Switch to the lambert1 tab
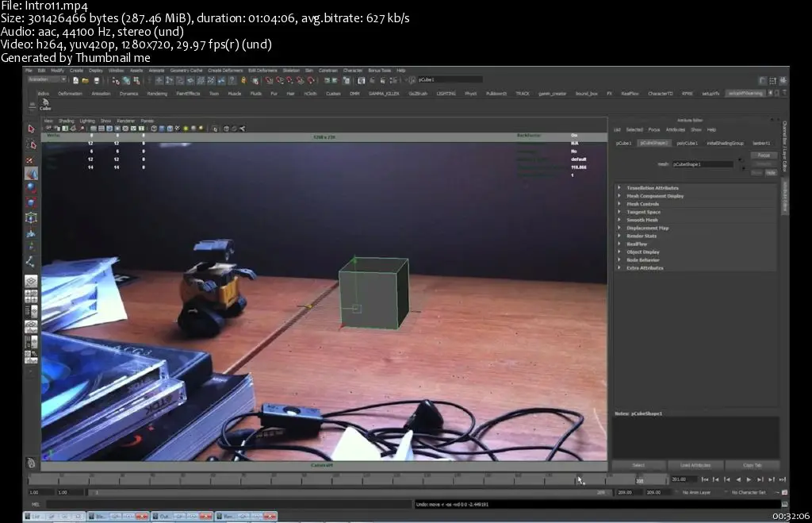This screenshot has height=523, width=812. [x=761, y=143]
